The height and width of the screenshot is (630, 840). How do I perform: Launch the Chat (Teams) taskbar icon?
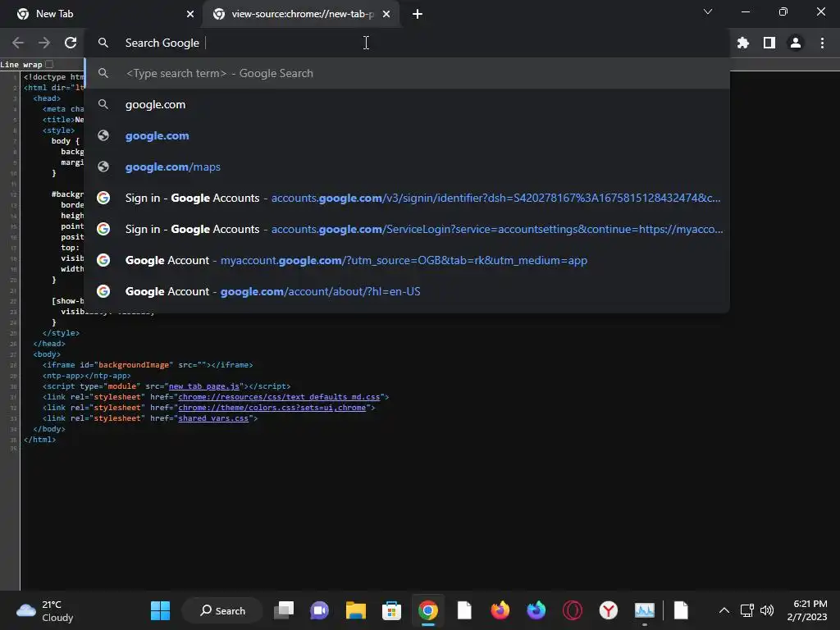click(320, 610)
